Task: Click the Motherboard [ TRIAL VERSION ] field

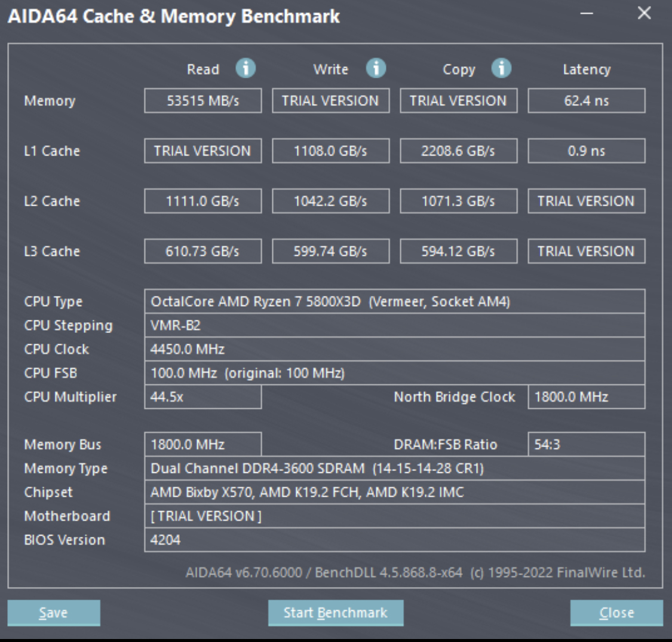Action: click(x=395, y=516)
